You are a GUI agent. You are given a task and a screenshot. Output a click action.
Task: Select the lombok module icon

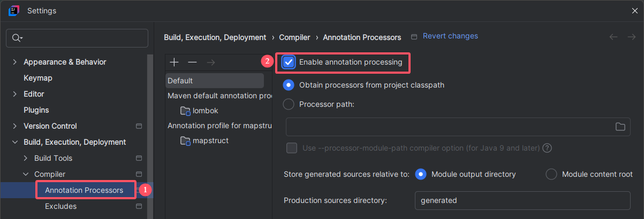coord(185,111)
